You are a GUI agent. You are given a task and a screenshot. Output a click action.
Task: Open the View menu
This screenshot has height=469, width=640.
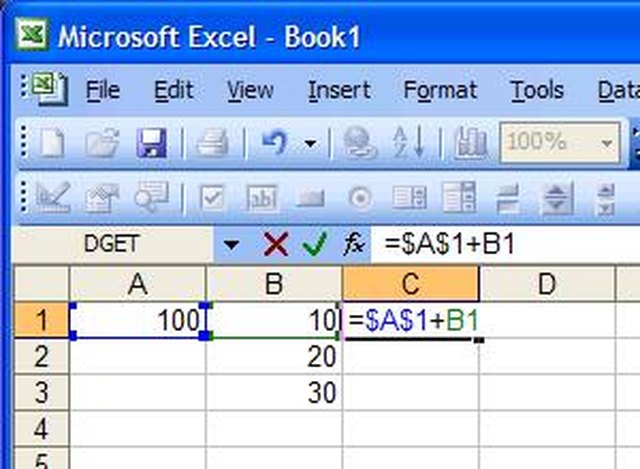(x=250, y=90)
